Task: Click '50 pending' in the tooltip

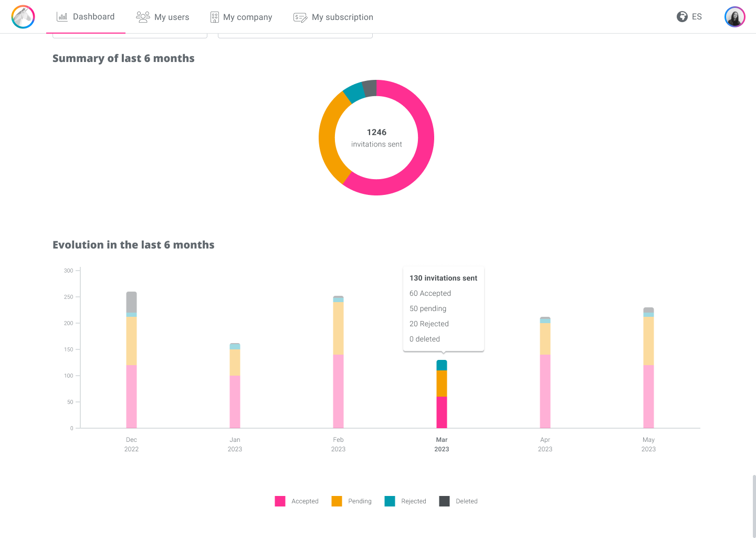Action: pos(428,308)
